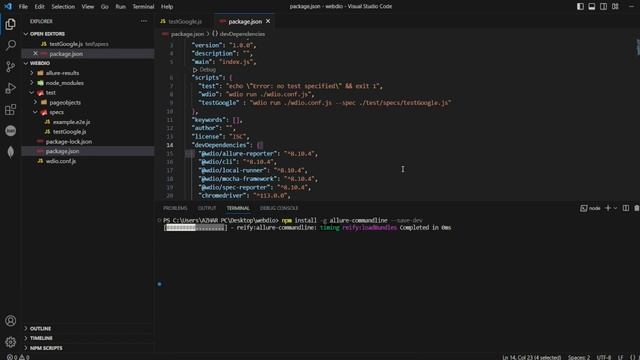Click errors and warnings status indicator
640x360 pixels.
click(18, 357)
